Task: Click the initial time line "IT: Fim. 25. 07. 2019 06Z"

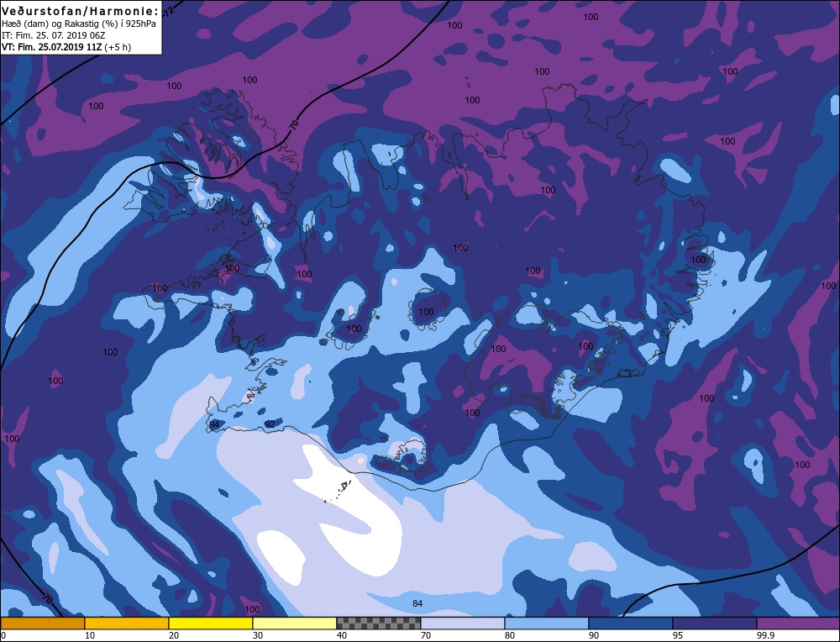Action: click(x=53, y=35)
